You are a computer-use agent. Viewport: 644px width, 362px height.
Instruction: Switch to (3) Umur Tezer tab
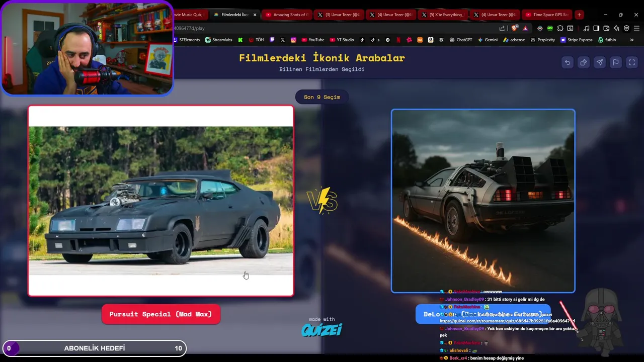click(x=338, y=15)
